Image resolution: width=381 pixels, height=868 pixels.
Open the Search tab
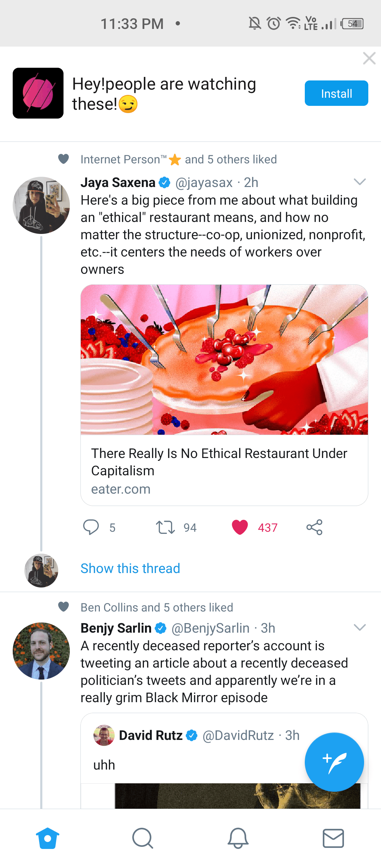coord(143,838)
